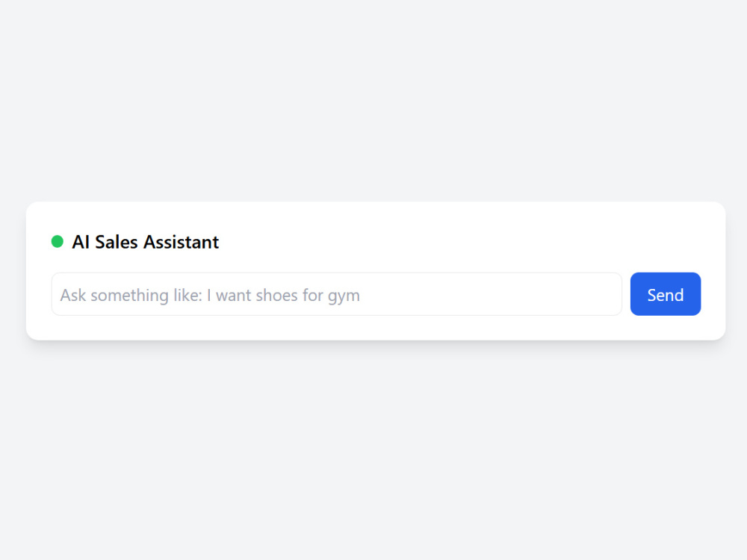747x560 pixels.
Task: Click the 'AI' text in the heading
Action: 81,242
